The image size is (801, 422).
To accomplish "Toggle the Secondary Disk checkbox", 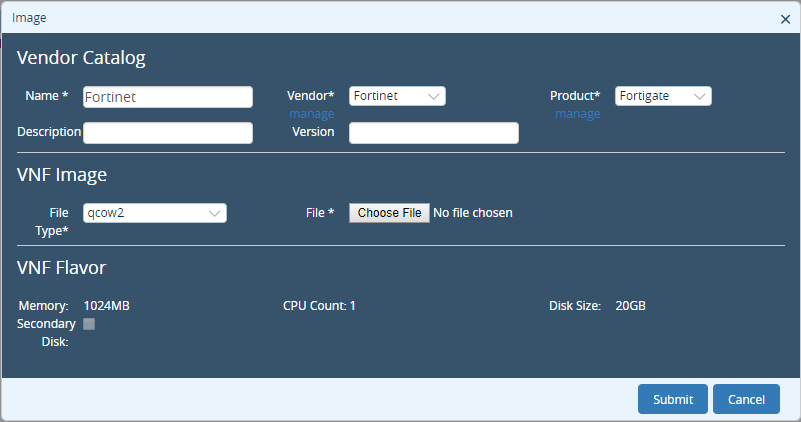I will [x=89, y=324].
